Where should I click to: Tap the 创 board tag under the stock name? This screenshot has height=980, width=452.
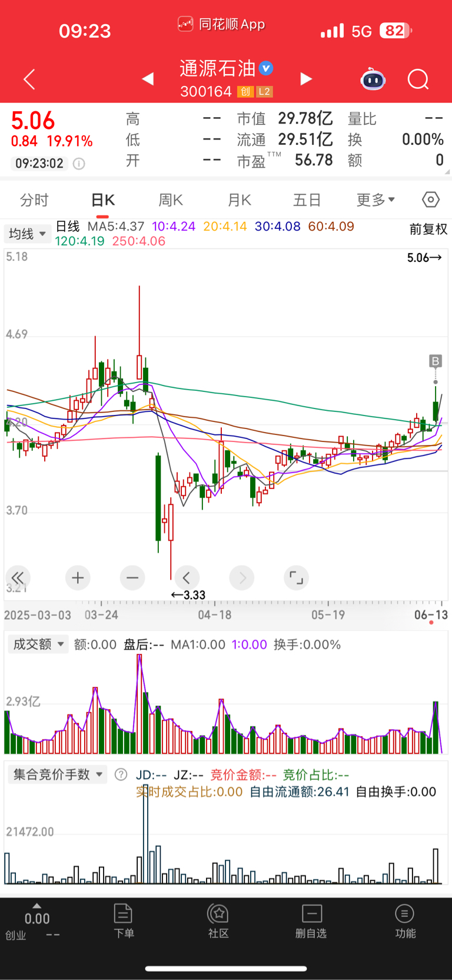tap(245, 91)
